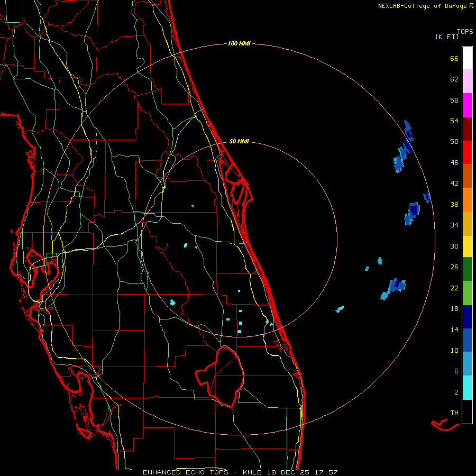Image resolution: width=476 pixels, height=476 pixels.
Task: Click the NEXLAB-College of DuPage label
Action: pyautogui.click(x=426, y=6)
